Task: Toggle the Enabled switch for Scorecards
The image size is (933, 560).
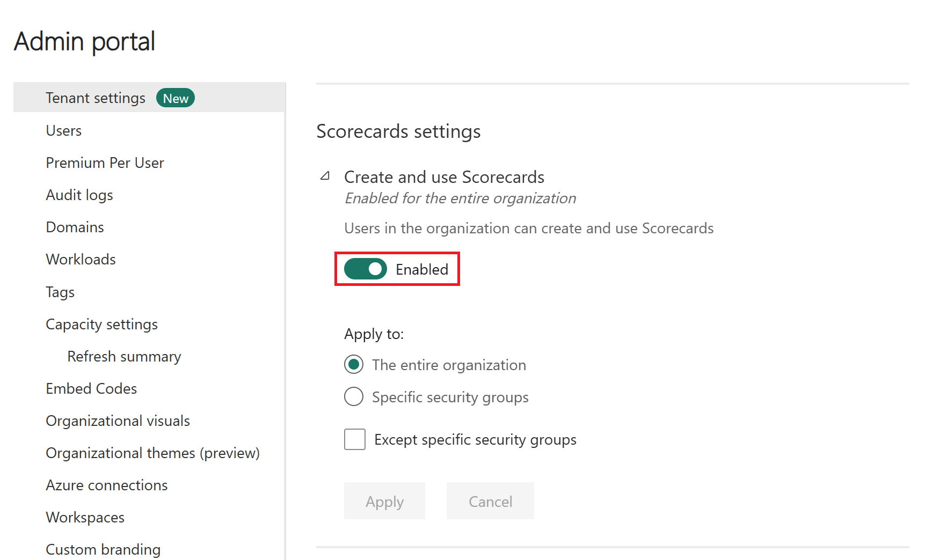Action: (366, 269)
